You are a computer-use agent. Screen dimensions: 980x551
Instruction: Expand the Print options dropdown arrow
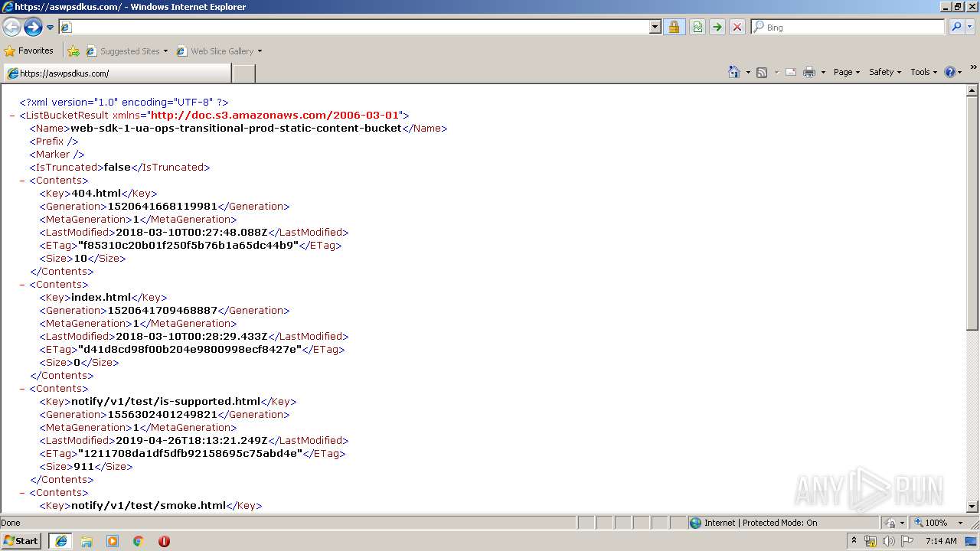(x=823, y=72)
